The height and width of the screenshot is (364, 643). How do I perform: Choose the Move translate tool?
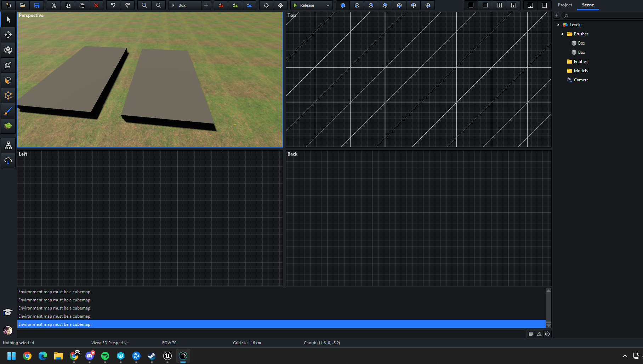click(x=8, y=35)
